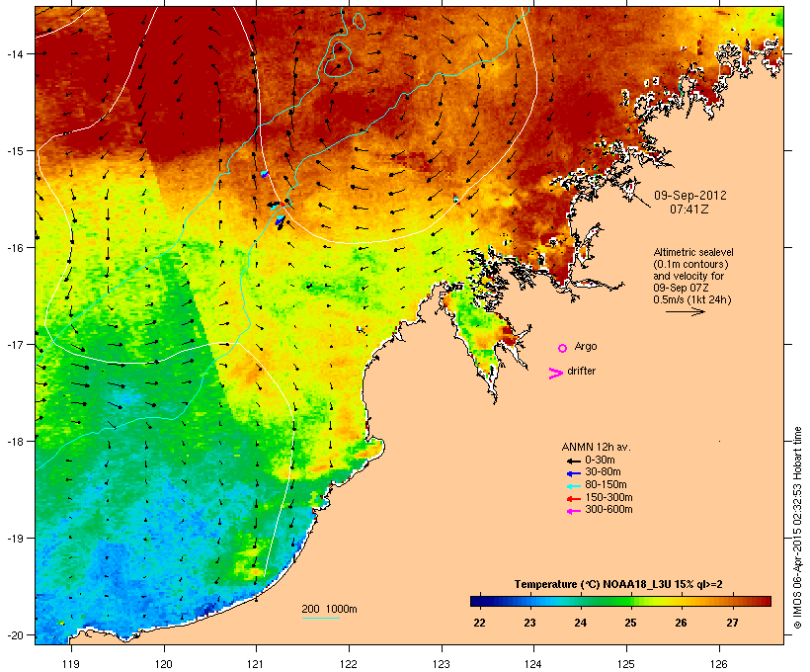Image resolution: width=810 pixels, height=672 pixels.
Task: Click longitude axis label 122
Action: coord(349,664)
